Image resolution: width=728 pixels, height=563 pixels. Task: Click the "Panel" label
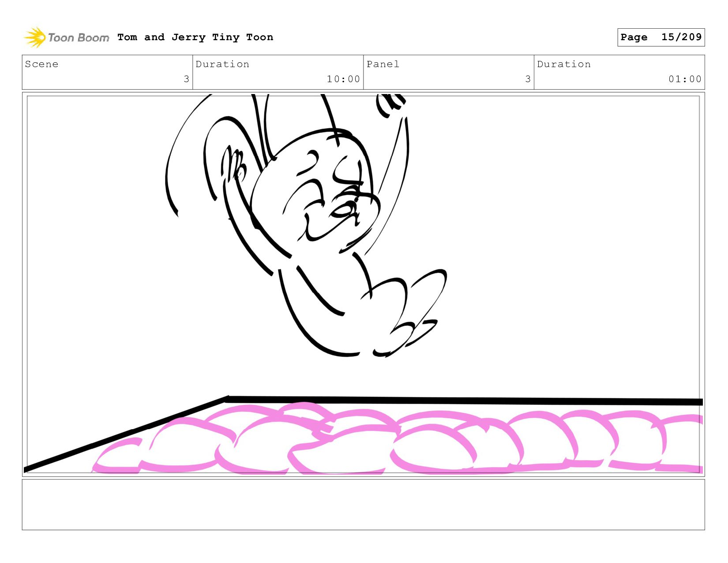point(383,64)
